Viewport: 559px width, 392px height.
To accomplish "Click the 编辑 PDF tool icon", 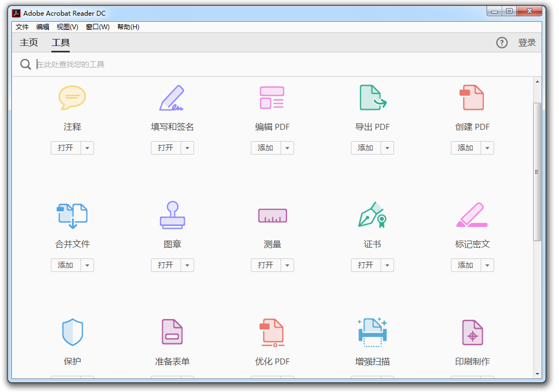I will tap(272, 98).
